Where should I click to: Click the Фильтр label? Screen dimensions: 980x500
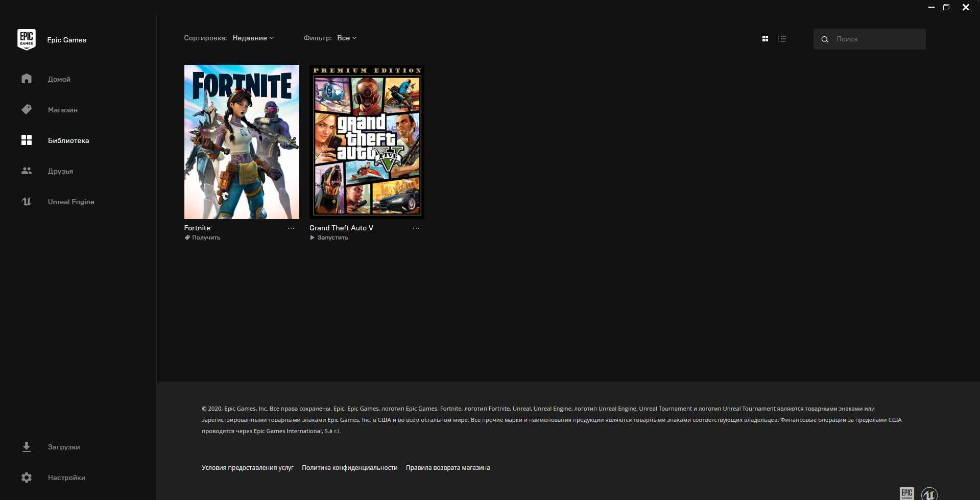[318, 38]
